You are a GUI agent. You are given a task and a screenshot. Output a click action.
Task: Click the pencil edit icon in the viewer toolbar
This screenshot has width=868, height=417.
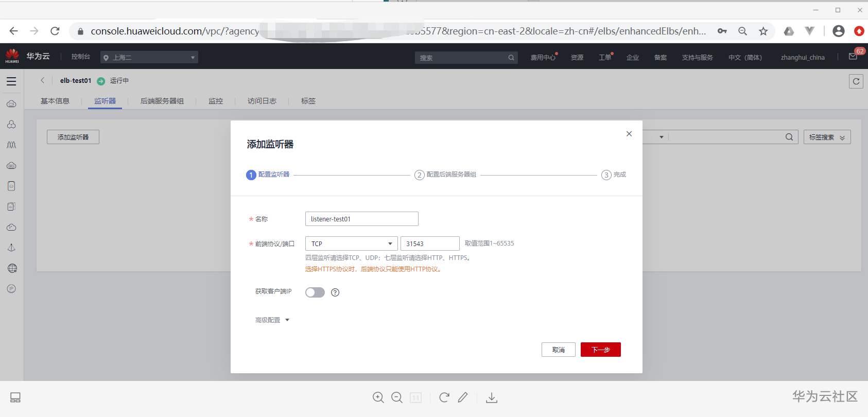pos(463,397)
